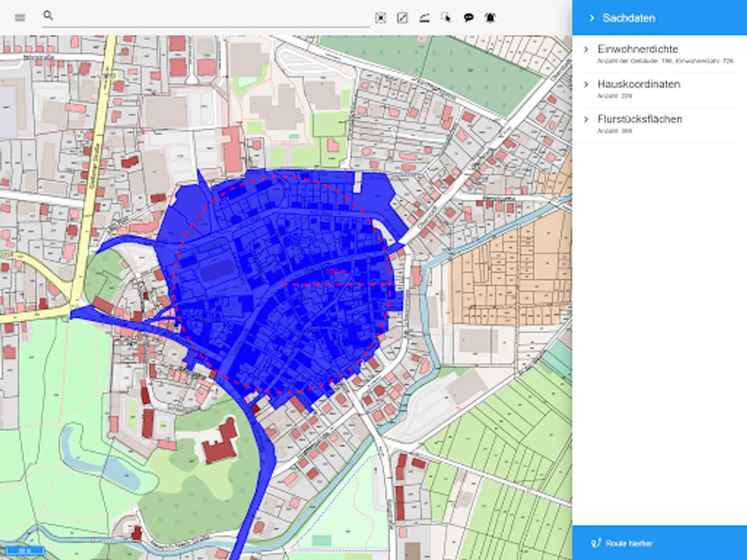Open the hamburger menu
This screenshot has width=747, height=560.
pos(20,17)
